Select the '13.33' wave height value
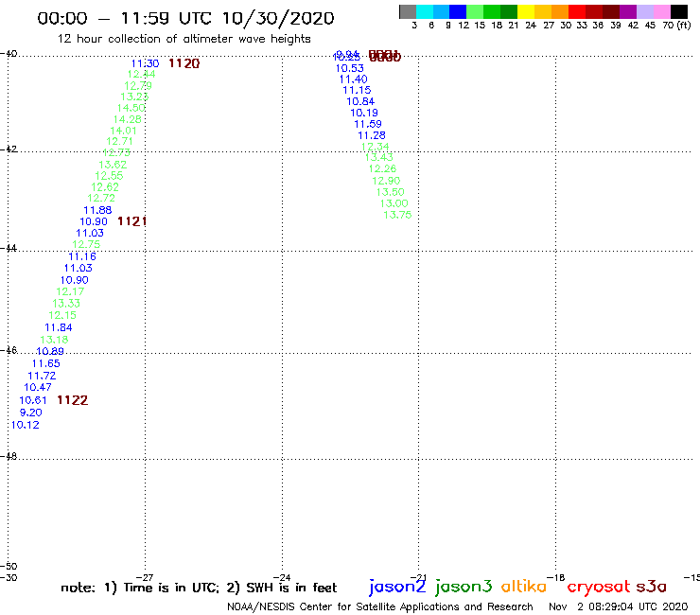The height and width of the screenshot is (615, 700). (x=66, y=304)
